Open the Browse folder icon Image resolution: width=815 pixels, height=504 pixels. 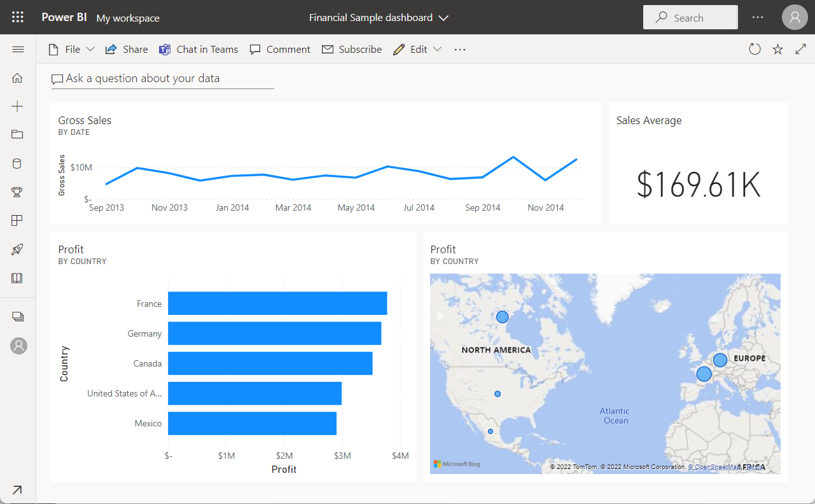point(17,134)
